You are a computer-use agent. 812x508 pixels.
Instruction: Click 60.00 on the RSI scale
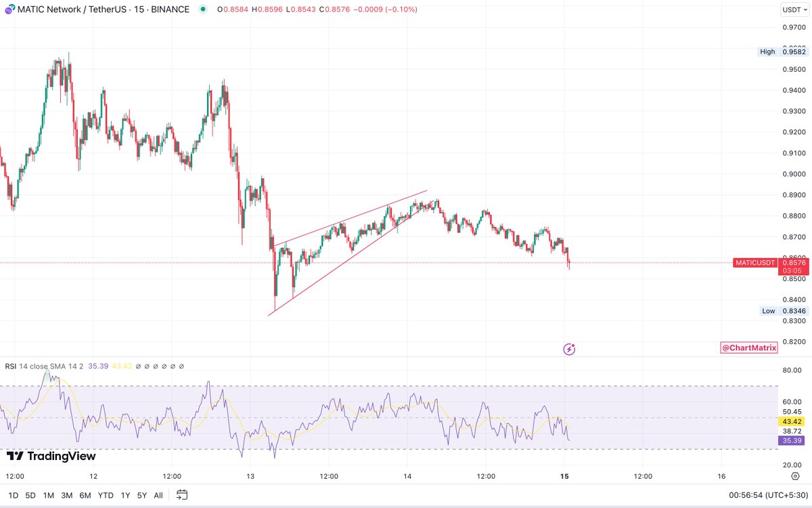coord(792,402)
